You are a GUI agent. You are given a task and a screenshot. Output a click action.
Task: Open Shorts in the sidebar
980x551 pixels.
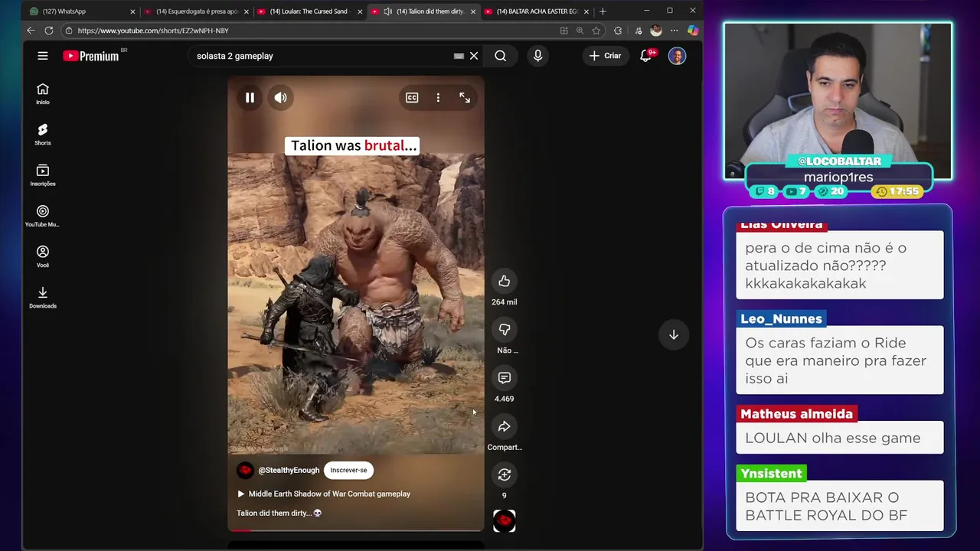pyautogui.click(x=43, y=135)
